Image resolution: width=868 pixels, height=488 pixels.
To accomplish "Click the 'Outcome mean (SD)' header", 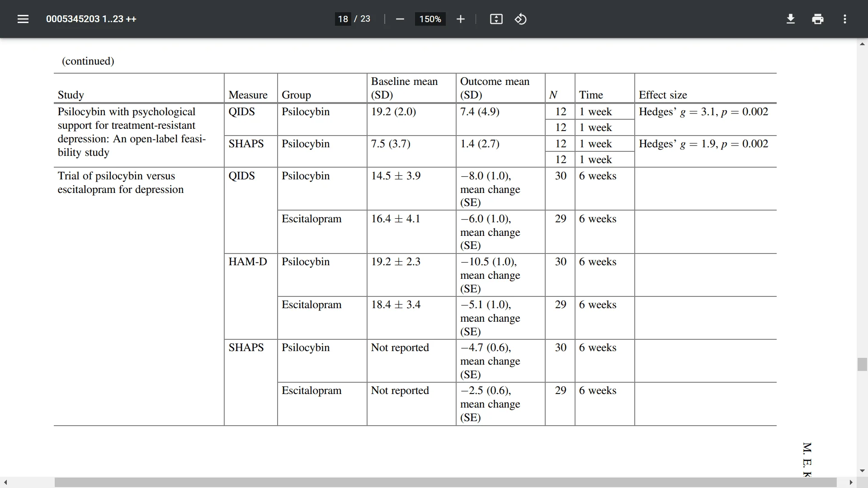I will coord(495,88).
